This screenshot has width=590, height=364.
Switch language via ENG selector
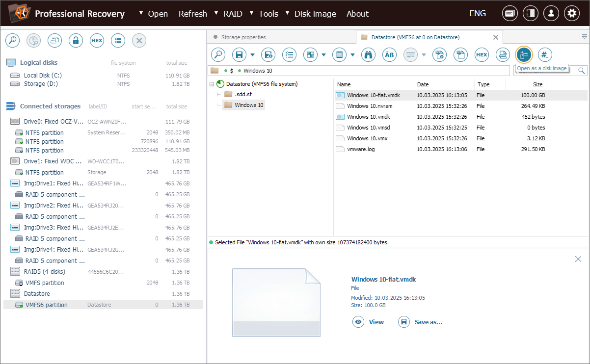pos(478,14)
